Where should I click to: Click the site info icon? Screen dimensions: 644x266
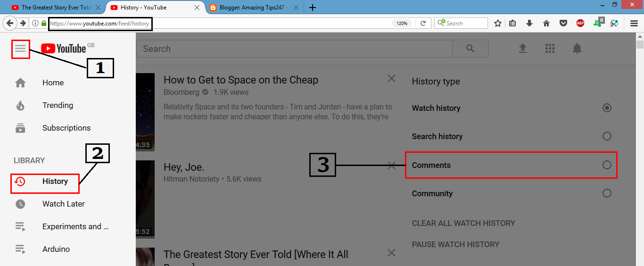tap(35, 23)
